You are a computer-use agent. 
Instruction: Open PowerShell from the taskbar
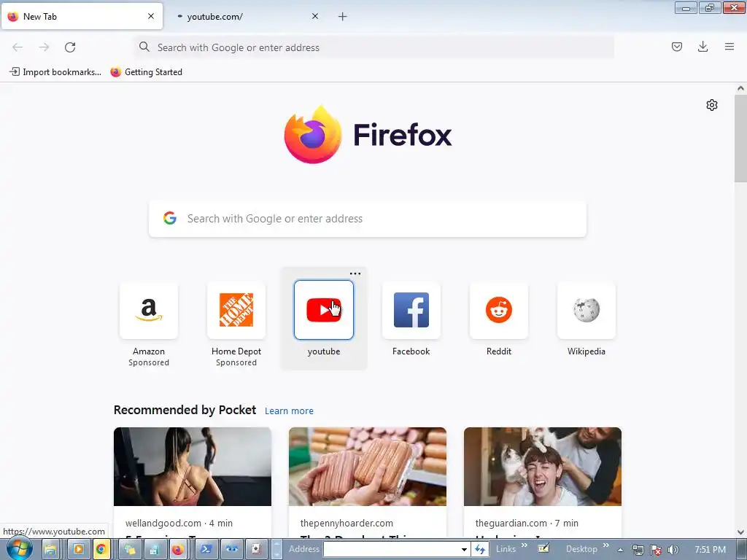coord(206,550)
